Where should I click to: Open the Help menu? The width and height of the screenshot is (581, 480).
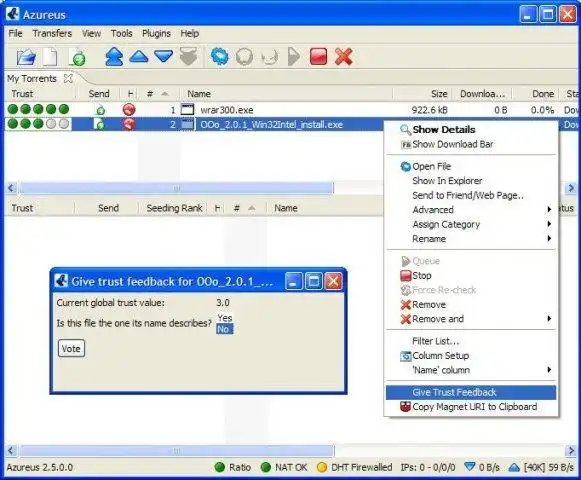(x=190, y=33)
